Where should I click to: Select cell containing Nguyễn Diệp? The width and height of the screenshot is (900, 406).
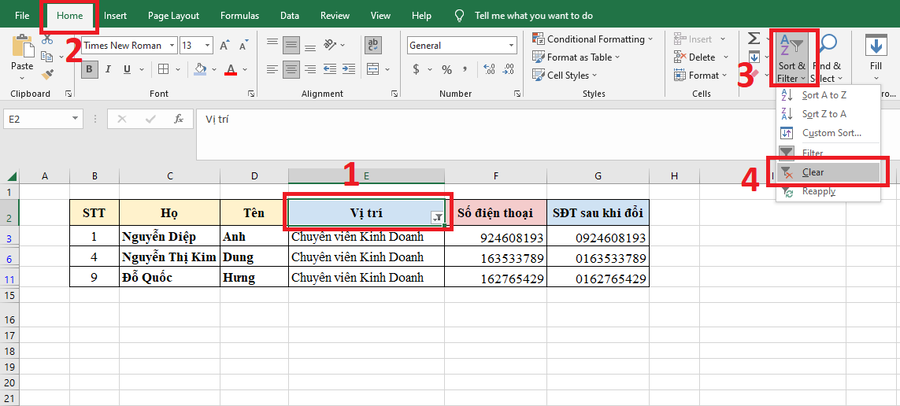pos(170,236)
